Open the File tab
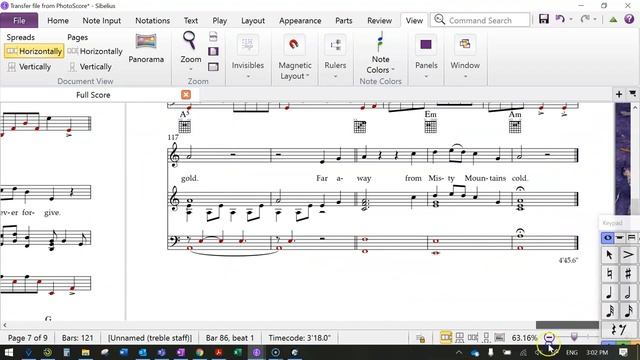Image resolution: width=640 pixels, height=360 pixels. pyautogui.click(x=19, y=20)
